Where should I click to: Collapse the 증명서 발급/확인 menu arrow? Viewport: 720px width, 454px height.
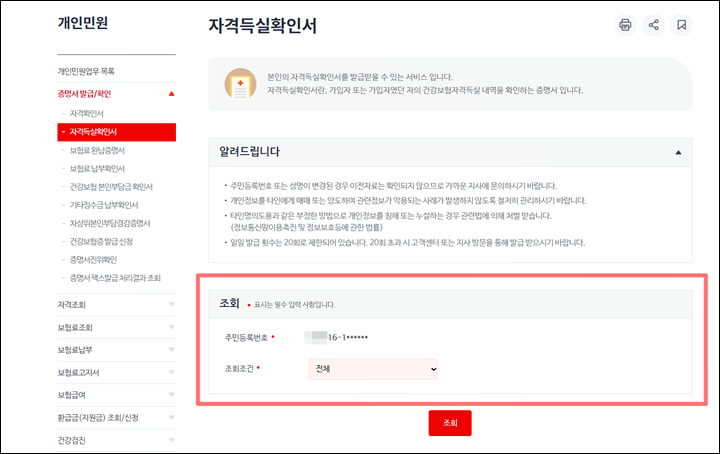[171, 94]
